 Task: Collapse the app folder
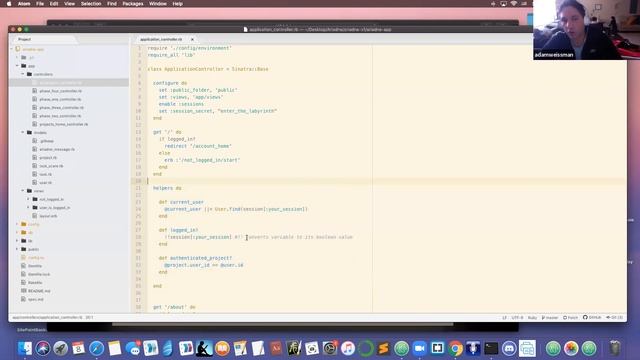coord(17,66)
